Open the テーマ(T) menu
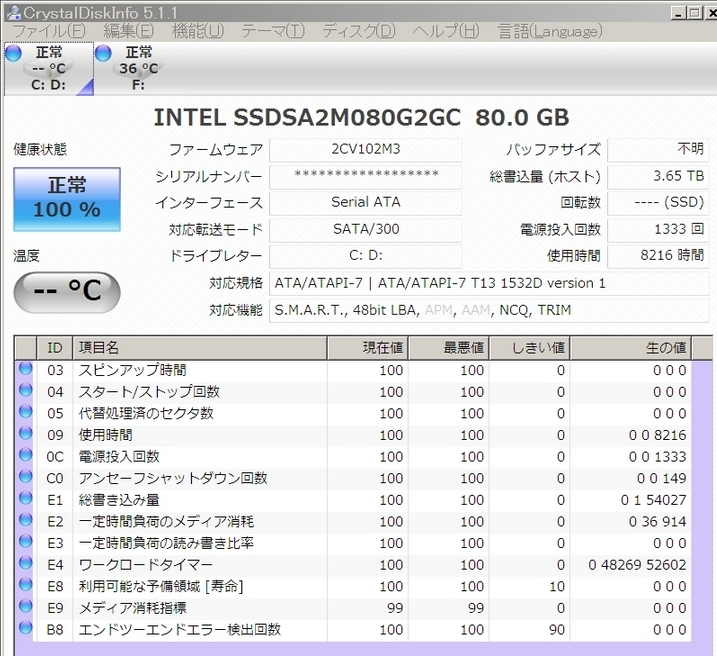The image size is (717, 656). click(272, 31)
